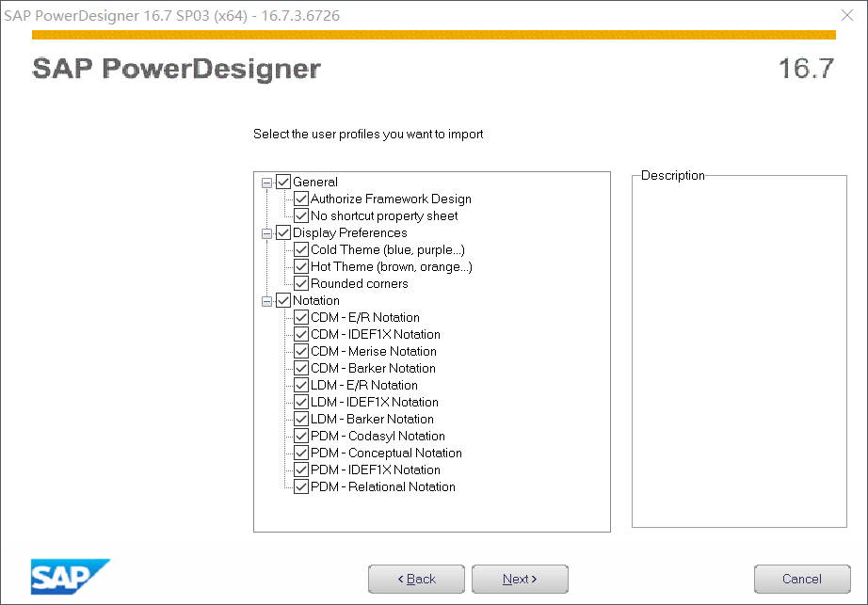Toggle Cold Theme (blue, purple...) checkbox
Image resolution: width=868 pixels, height=605 pixels.
point(301,249)
